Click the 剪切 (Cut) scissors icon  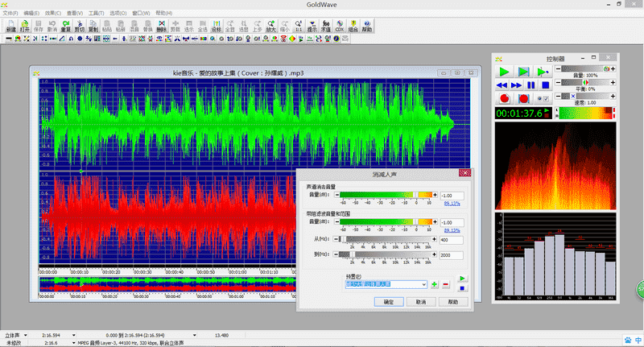[79, 26]
